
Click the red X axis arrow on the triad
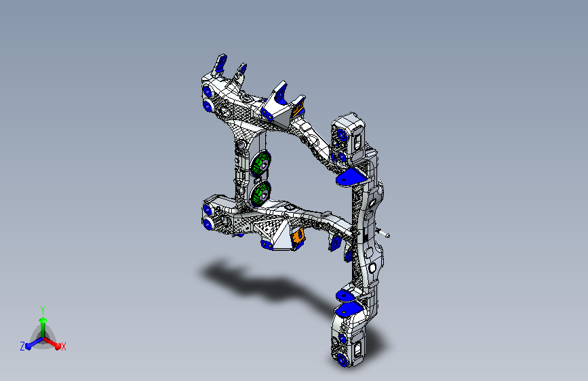pyautogui.click(x=57, y=345)
